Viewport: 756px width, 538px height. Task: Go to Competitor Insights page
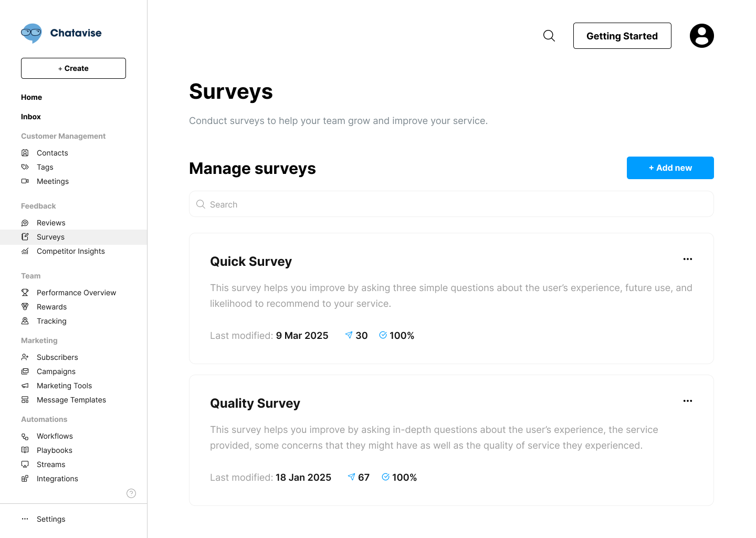pos(71,251)
